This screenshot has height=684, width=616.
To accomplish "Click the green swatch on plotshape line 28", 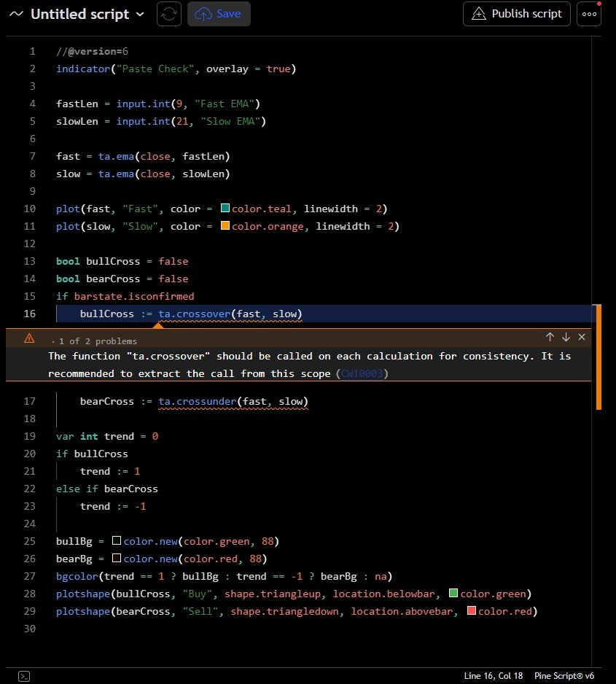I will pyautogui.click(x=453, y=593).
